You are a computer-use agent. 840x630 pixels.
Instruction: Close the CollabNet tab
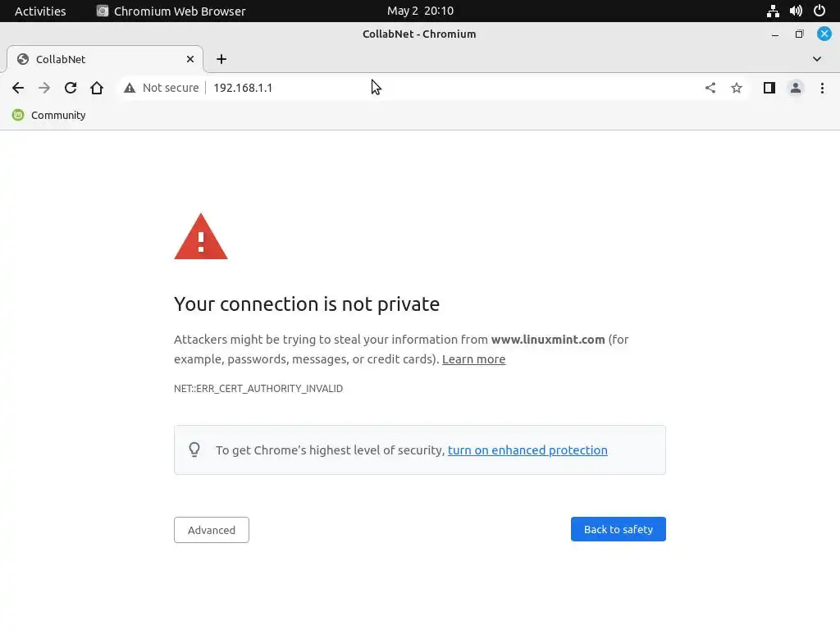click(190, 59)
